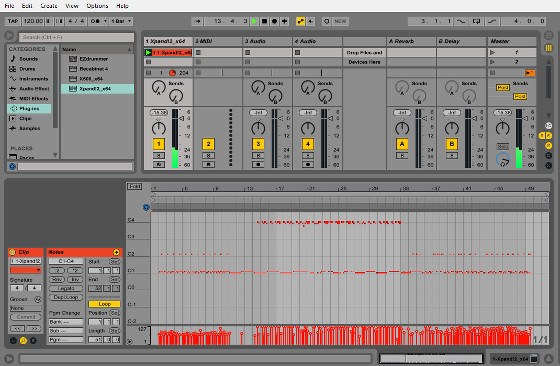Click the 3 Audio track header
The width and height of the screenshot is (560, 366).
coord(268,41)
